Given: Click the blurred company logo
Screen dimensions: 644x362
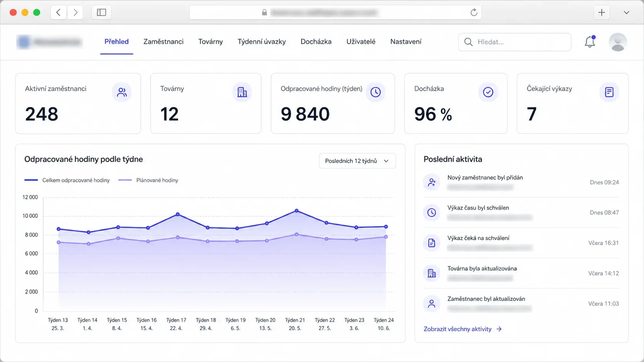Looking at the screenshot, I should (x=49, y=42).
